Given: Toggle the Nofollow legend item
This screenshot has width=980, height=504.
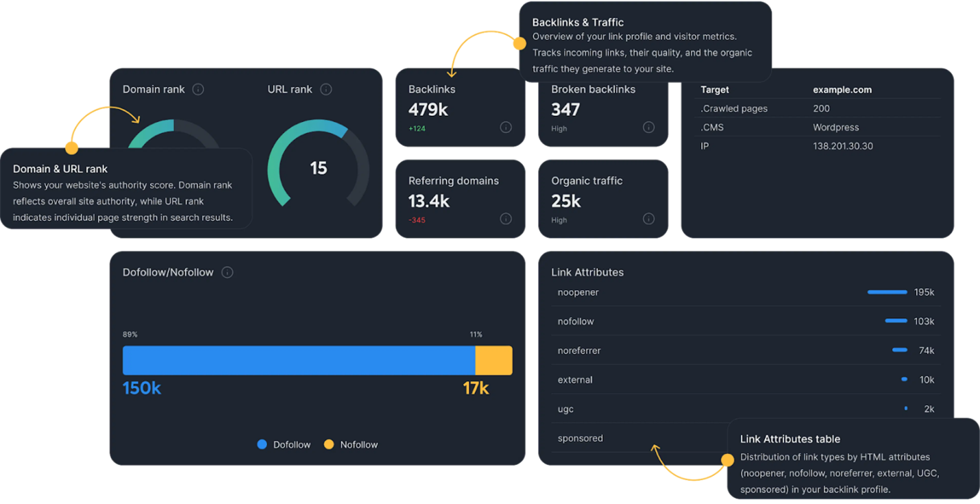Looking at the screenshot, I should point(350,444).
